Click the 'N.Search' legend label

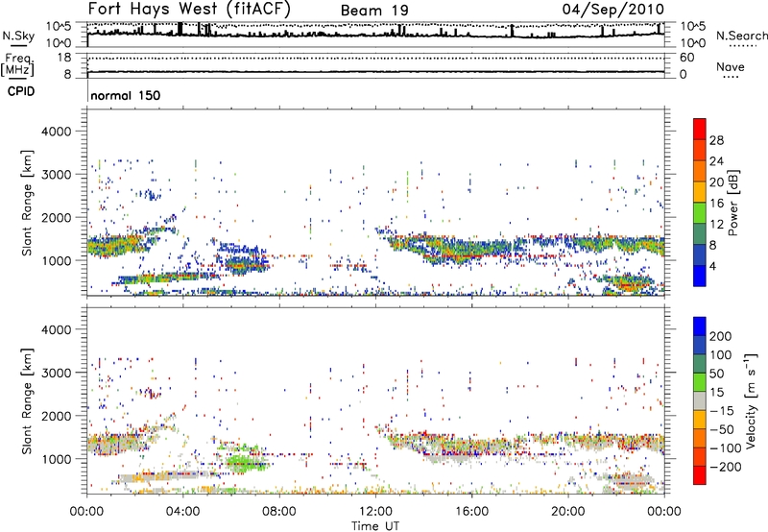[741, 36]
